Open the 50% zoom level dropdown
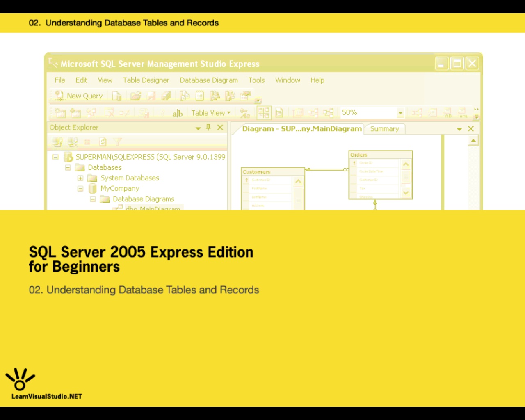Image resolution: width=525 pixels, height=420 pixels. [400, 113]
